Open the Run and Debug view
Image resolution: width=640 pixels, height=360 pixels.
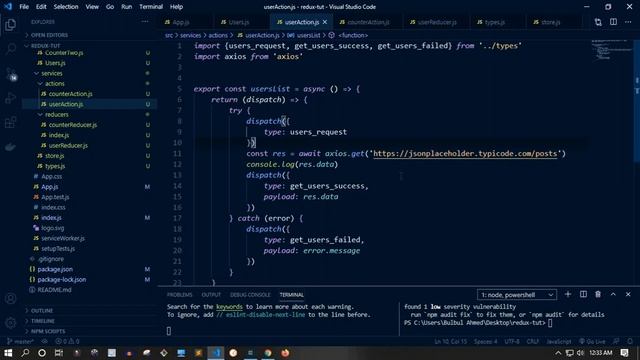pyautogui.click(x=11, y=98)
